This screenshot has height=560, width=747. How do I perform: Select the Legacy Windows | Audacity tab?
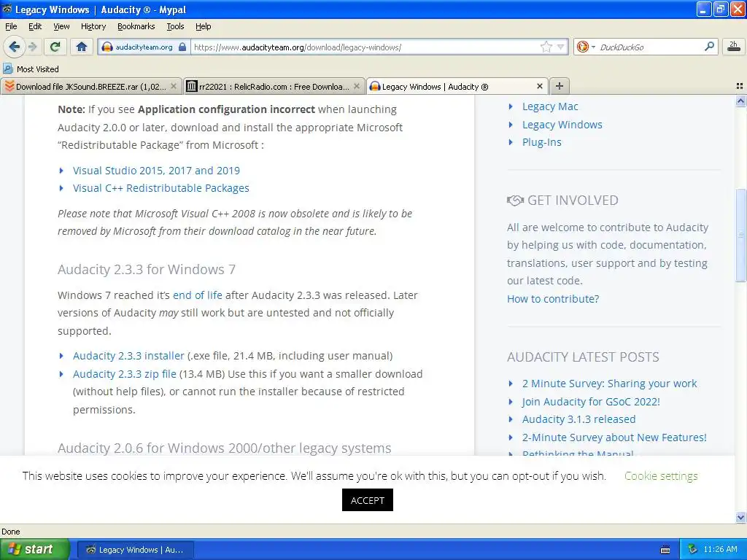pyautogui.click(x=457, y=87)
